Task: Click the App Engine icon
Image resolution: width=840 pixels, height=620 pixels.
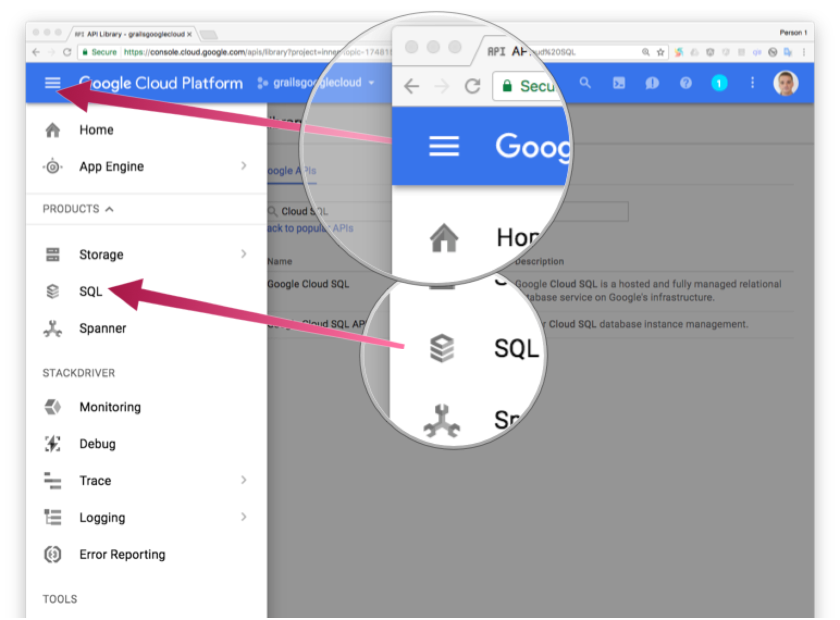Action: point(53,166)
